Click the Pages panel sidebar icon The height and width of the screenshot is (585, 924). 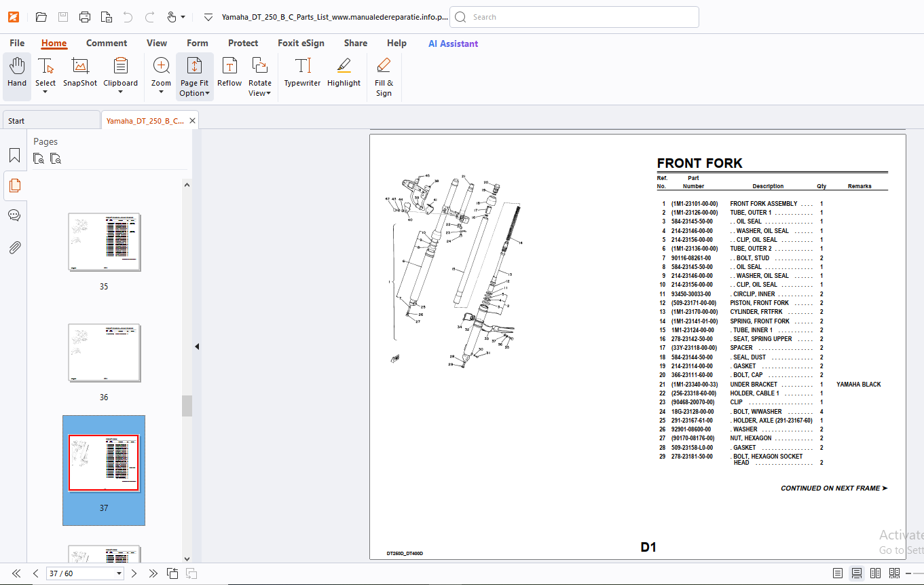[x=15, y=185]
